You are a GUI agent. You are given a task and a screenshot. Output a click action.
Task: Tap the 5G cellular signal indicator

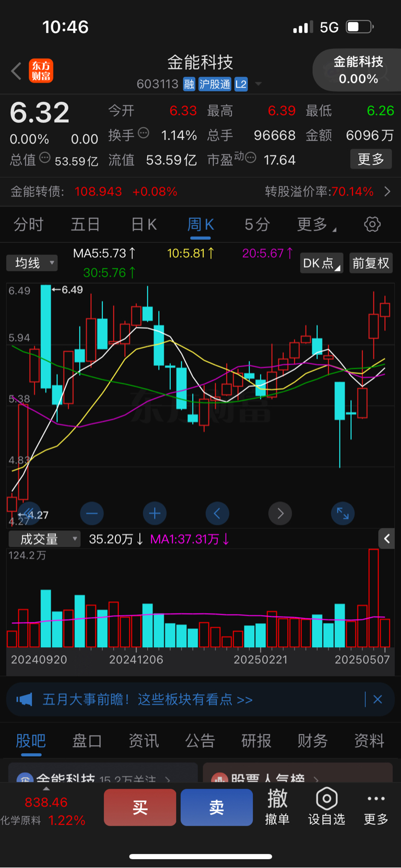[x=329, y=27]
